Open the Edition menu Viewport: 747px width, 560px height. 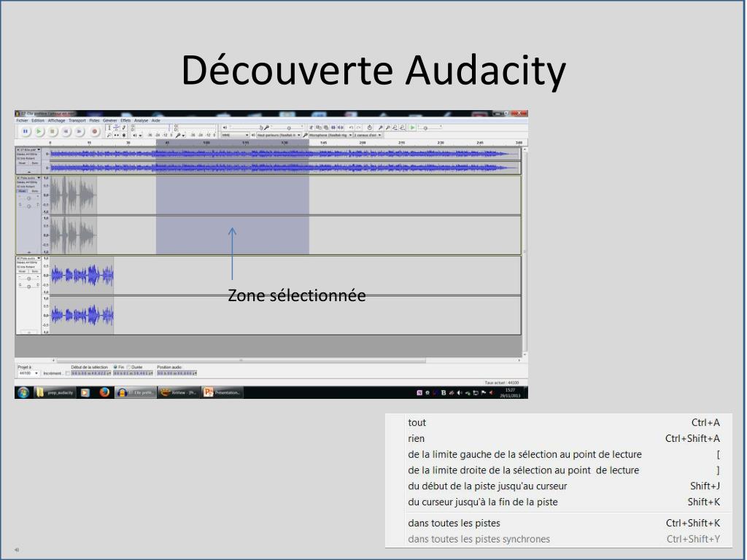[x=38, y=120]
